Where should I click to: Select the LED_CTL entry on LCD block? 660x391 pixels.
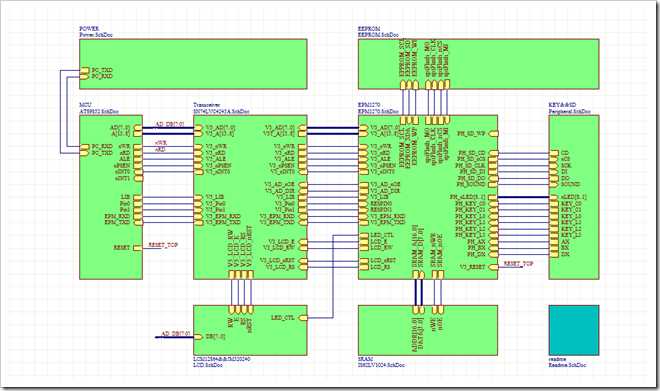point(290,318)
